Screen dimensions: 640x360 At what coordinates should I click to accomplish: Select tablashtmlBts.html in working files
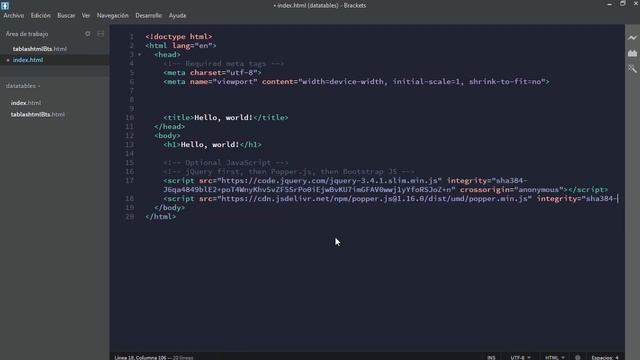click(40, 49)
